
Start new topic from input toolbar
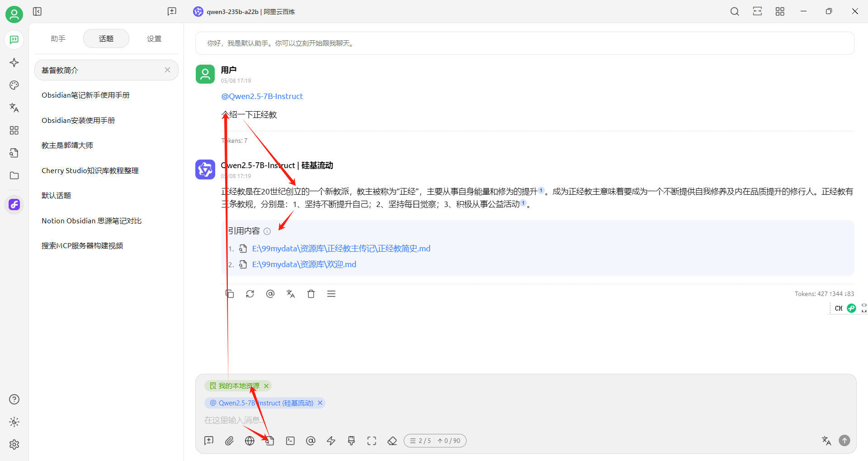[x=209, y=441]
